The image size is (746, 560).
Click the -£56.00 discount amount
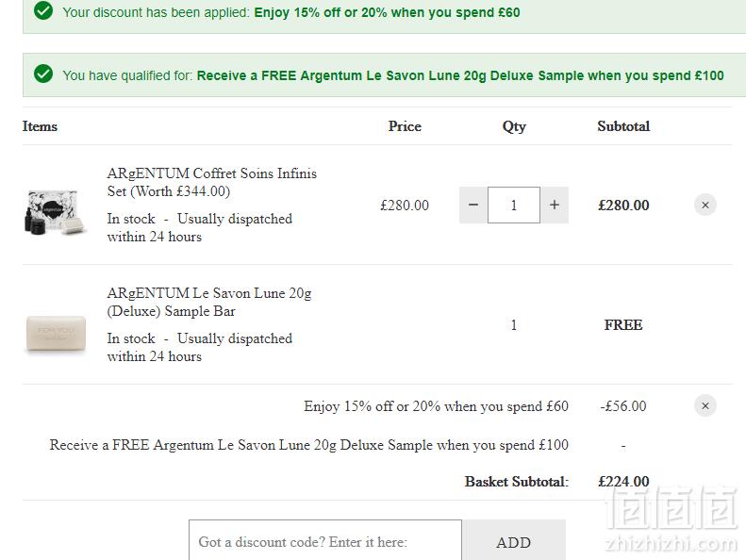click(623, 406)
